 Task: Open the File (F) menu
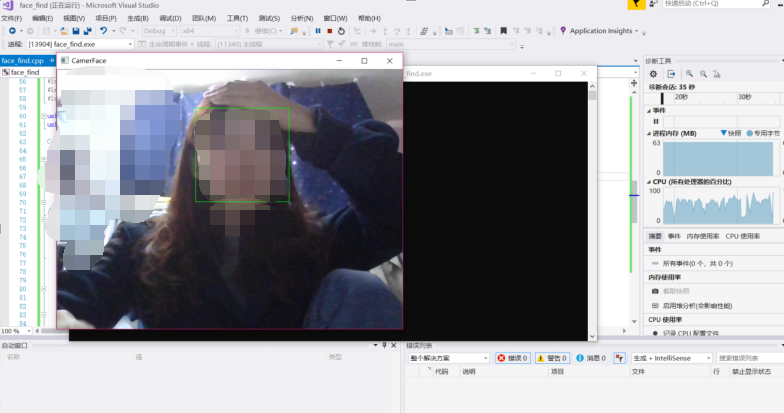pyautogui.click(x=12, y=18)
